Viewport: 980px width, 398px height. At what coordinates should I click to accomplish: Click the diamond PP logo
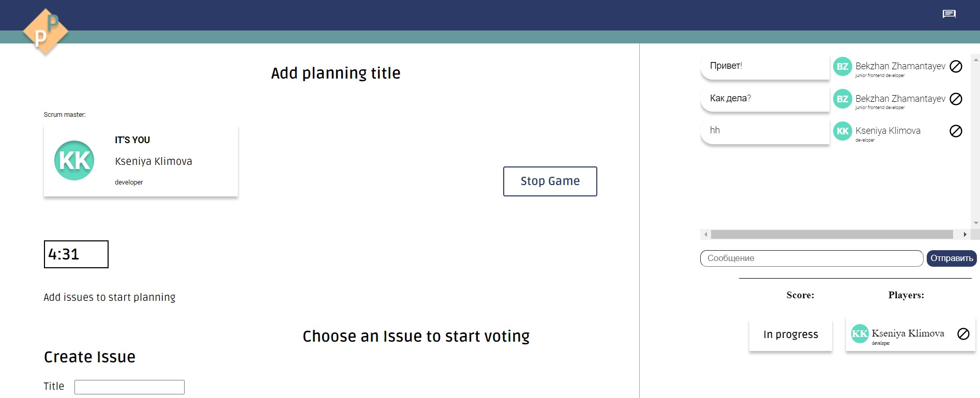pos(46,32)
